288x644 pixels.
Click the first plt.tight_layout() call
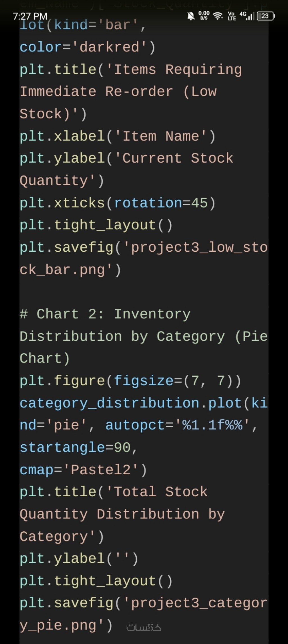pos(96,225)
